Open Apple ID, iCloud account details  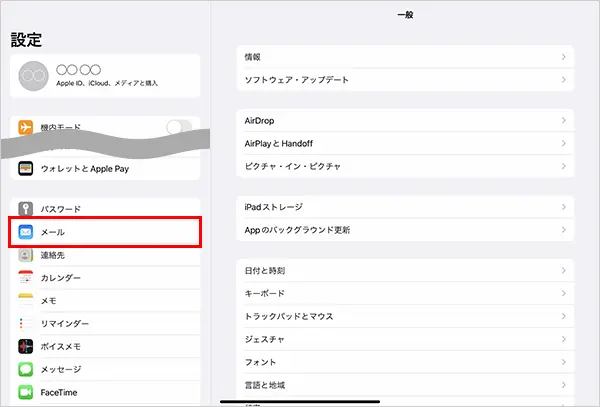point(105,76)
